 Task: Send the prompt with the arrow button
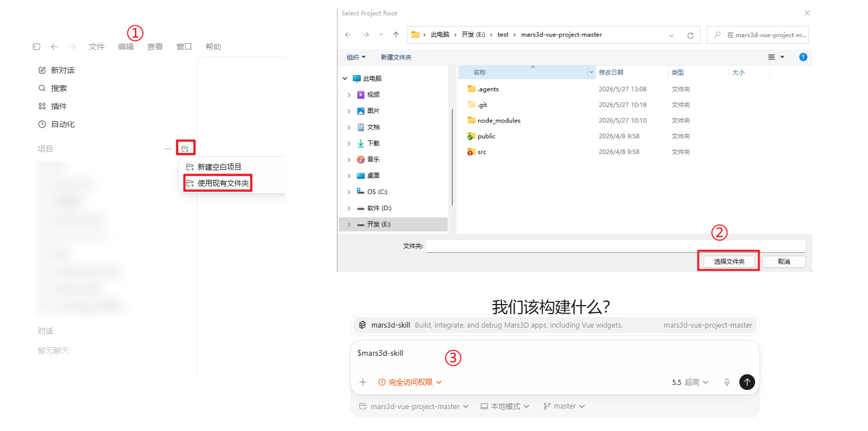[747, 382]
